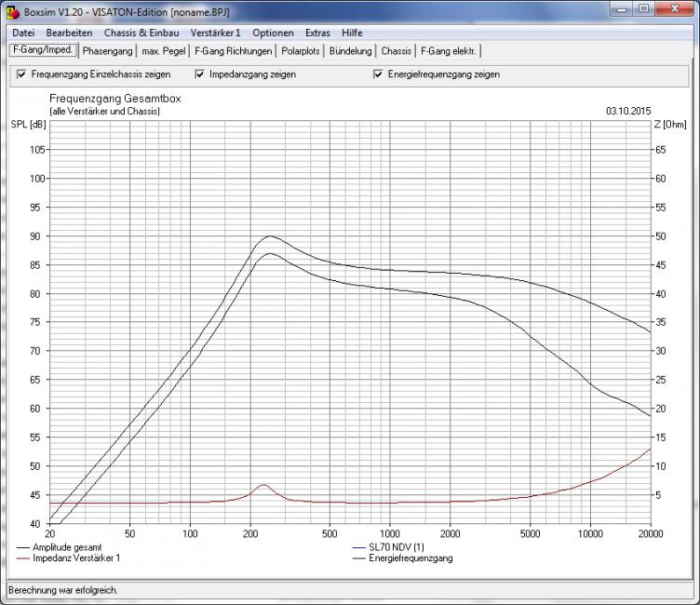Viewport: 700px width, 605px height.
Task: Open the Verstärker 1 menu
Action: click(x=215, y=33)
